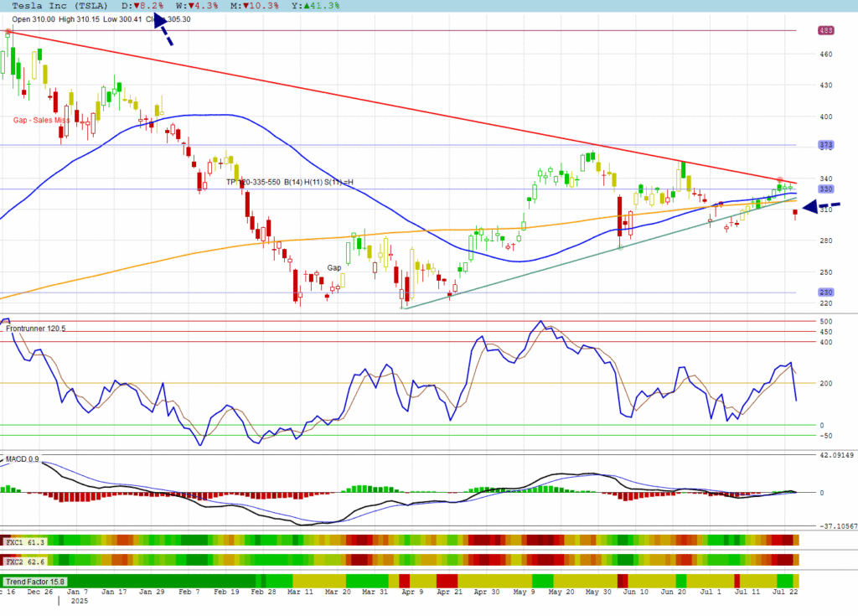Click the Jun 20 date label
Image resolution: width=858 pixels, height=616 pixels.
pyautogui.click(x=673, y=592)
